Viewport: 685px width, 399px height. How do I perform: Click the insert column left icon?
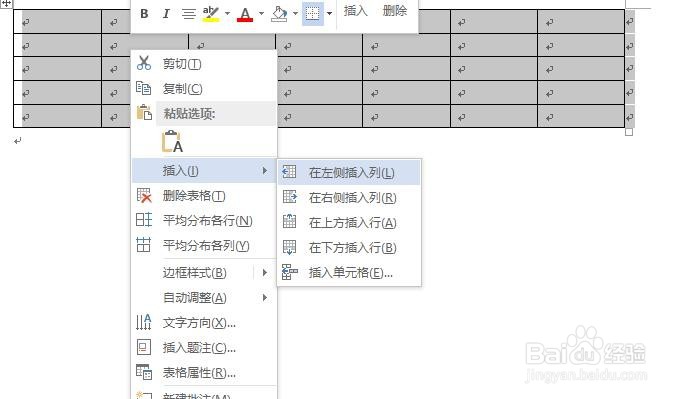coord(289,172)
